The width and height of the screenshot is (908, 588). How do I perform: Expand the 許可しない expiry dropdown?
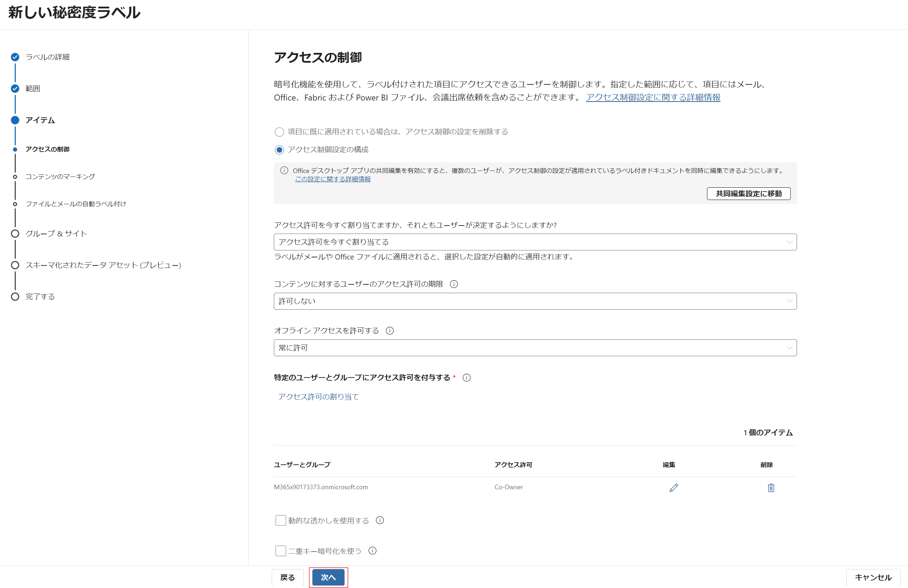click(x=535, y=301)
